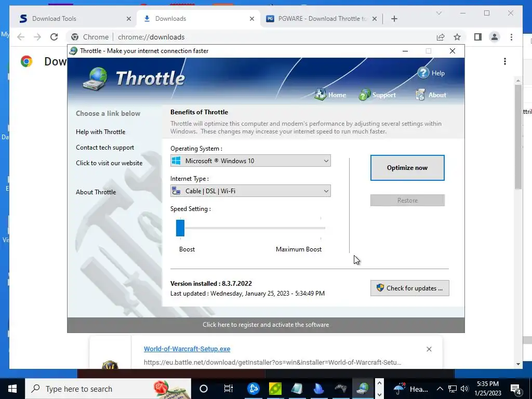The width and height of the screenshot is (532, 399).
Task: Show hidden system tray icons
Action: point(440,389)
